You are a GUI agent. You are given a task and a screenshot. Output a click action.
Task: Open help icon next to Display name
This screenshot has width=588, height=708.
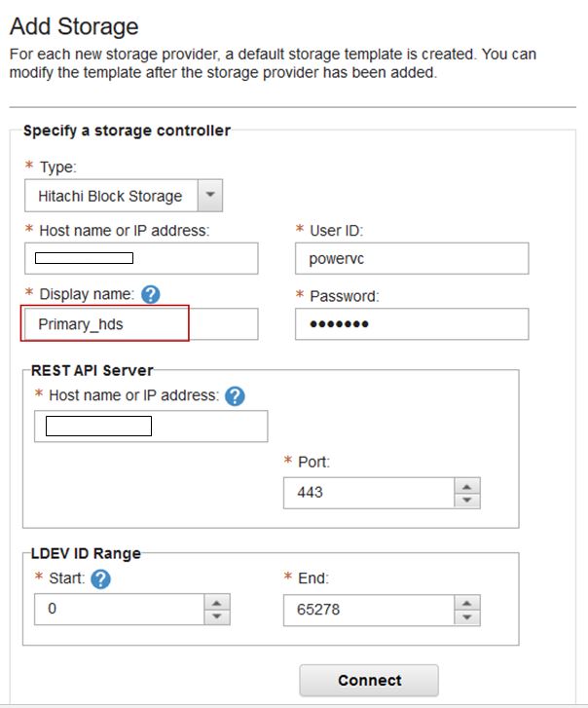click(x=150, y=294)
